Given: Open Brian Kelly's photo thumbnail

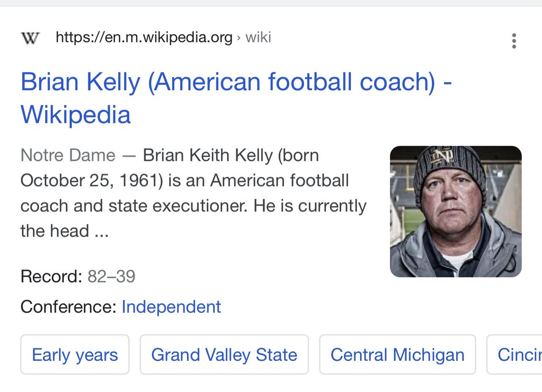Looking at the screenshot, I should (x=455, y=211).
